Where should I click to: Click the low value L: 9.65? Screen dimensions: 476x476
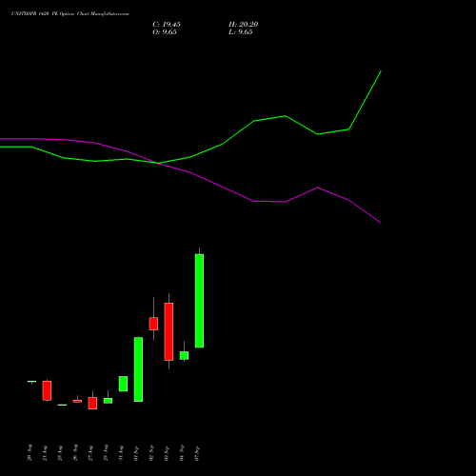tap(241, 32)
